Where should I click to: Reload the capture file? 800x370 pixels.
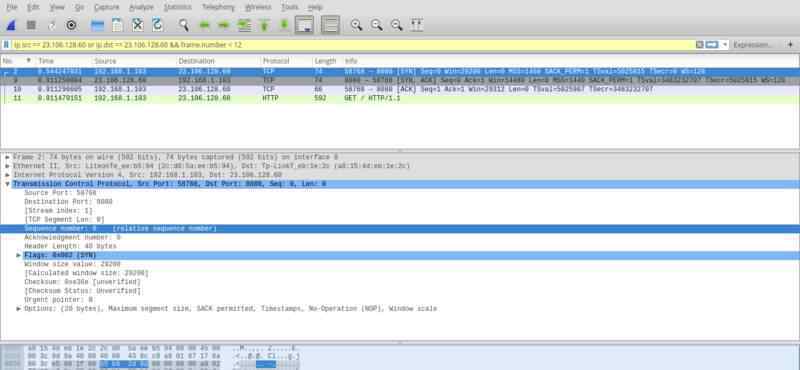157,25
